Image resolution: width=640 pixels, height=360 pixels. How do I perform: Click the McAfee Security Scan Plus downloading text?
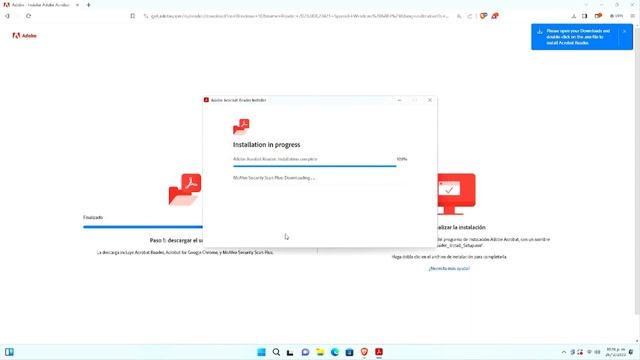[274, 178]
